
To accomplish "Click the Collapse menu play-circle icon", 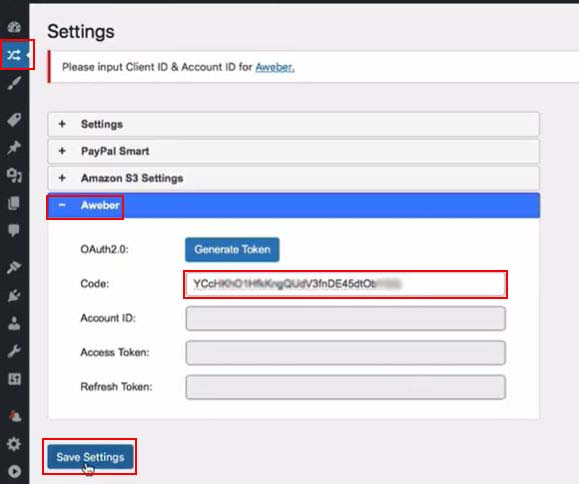I will coord(14,471).
